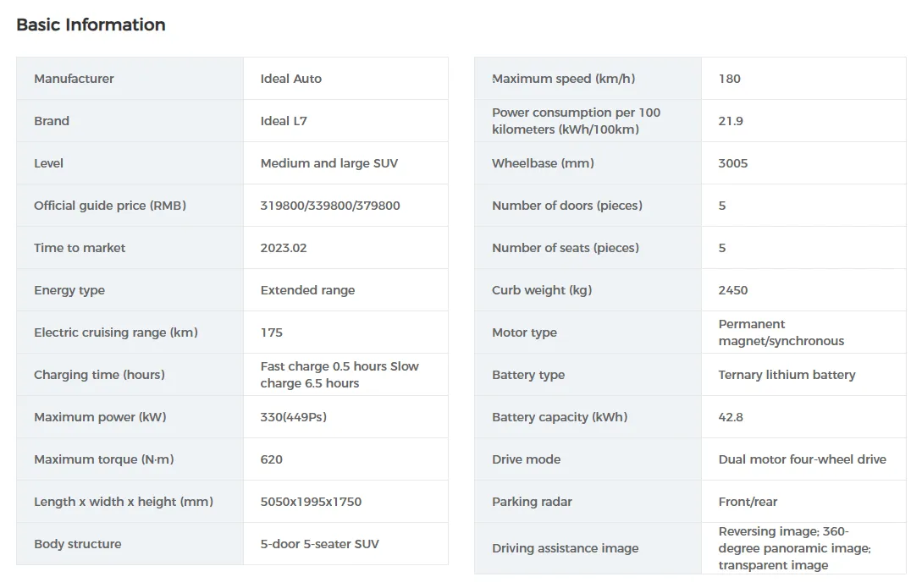Click the Ternary lithium battery value
This screenshot has width=922, height=588.
pos(787,375)
